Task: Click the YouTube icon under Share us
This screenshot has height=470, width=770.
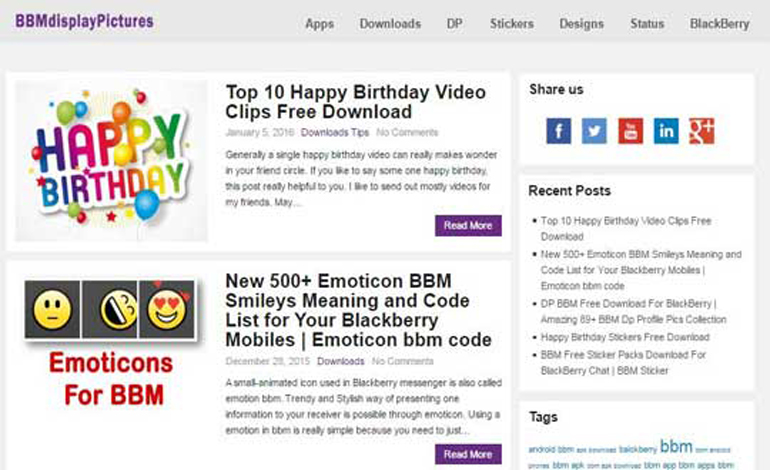Action: click(631, 131)
